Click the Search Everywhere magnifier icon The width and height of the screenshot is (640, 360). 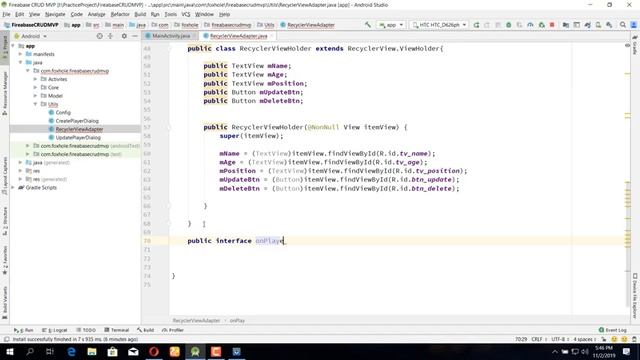(622, 25)
